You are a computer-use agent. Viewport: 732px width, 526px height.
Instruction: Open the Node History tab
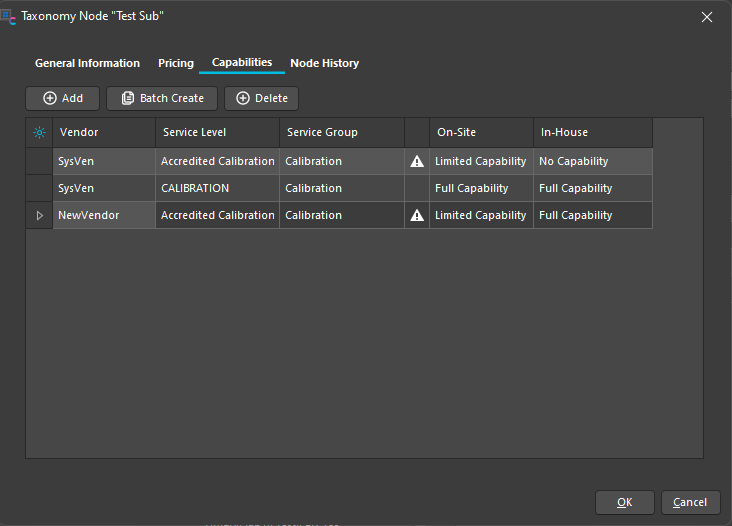[x=324, y=63]
